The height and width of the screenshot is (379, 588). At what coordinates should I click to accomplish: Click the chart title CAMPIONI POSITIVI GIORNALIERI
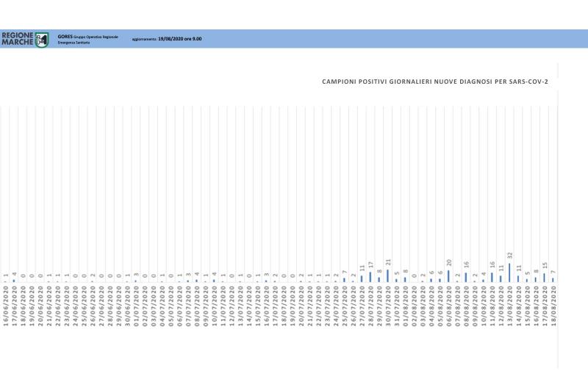(x=435, y=82)
